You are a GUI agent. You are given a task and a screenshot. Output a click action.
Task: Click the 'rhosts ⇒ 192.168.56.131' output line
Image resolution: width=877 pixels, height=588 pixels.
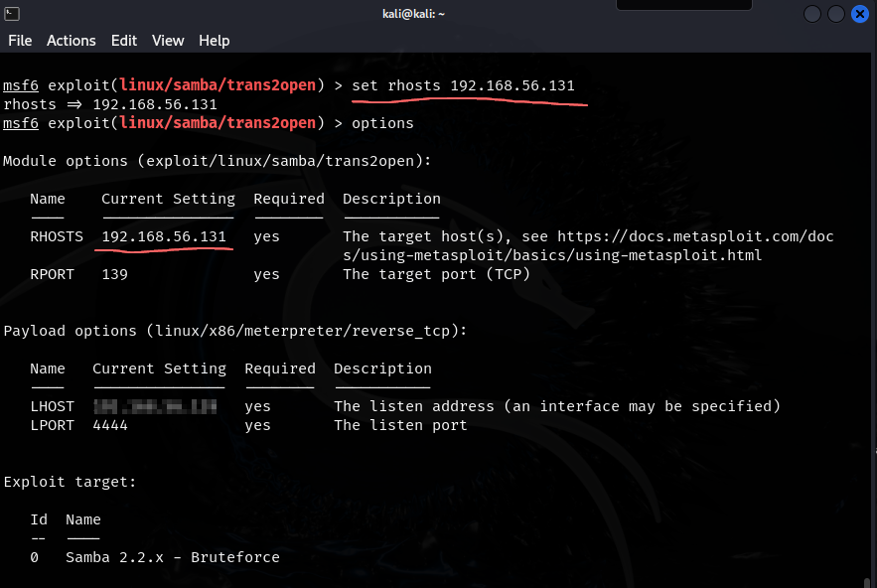(x=110, y=104)
